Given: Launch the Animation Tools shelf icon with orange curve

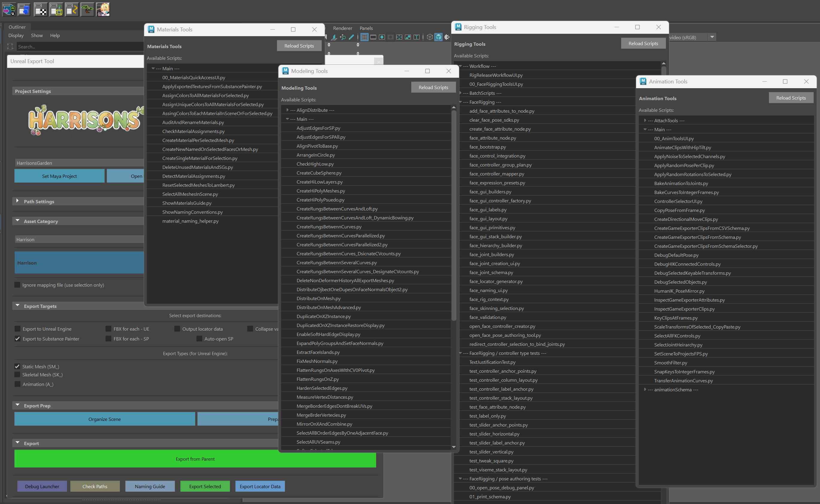Looking at the screenshot, I should pyautogui.click(x=72, y=10).
